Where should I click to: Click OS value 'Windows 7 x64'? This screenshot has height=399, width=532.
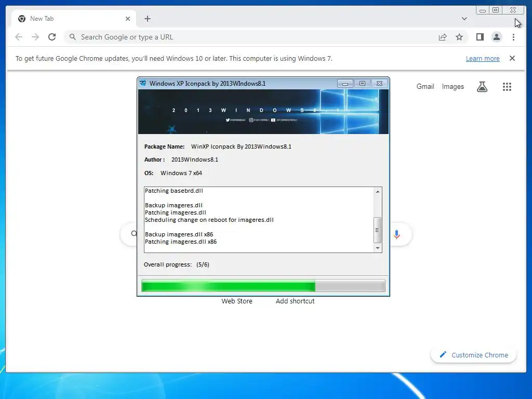point(181,173)
